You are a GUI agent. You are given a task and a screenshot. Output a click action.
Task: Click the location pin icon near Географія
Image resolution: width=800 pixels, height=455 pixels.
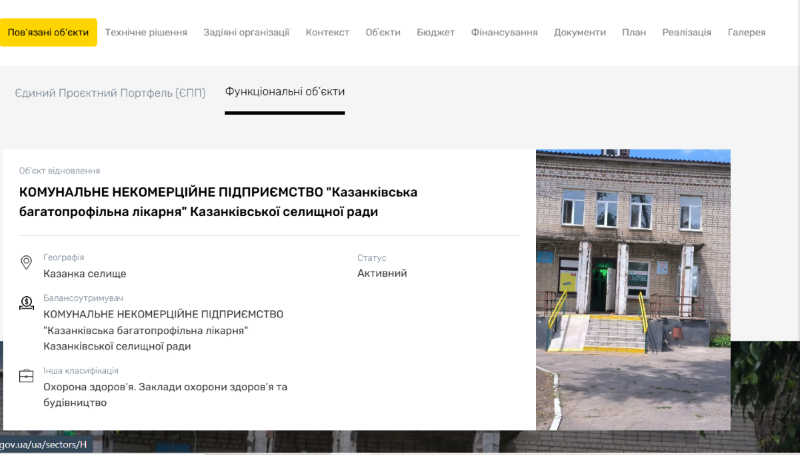click(26, 262)
